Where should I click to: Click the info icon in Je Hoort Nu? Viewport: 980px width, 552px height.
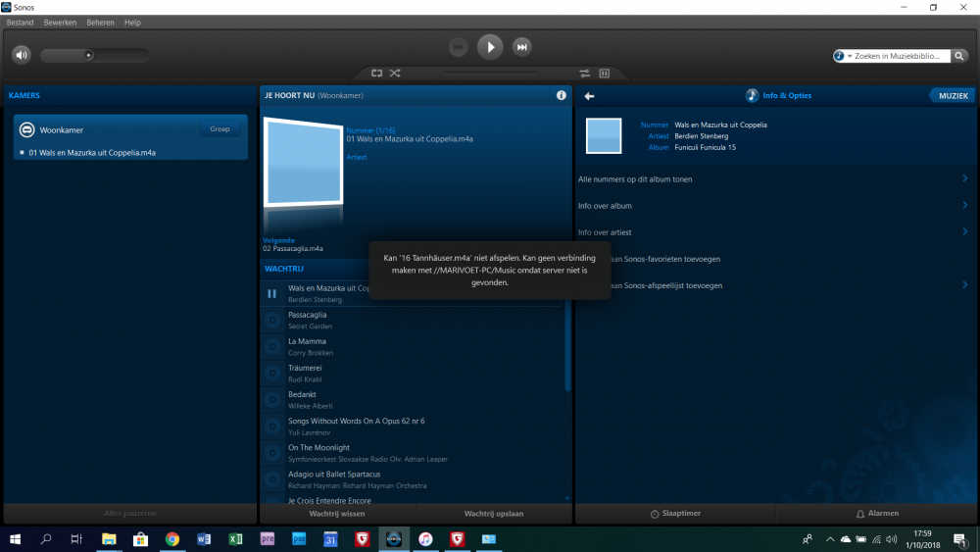[x=562, y=95]
